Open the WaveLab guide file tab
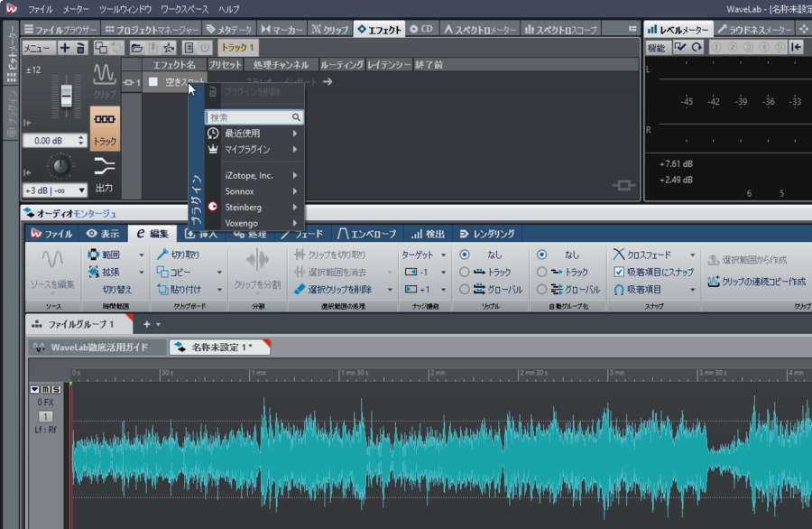 97,348
